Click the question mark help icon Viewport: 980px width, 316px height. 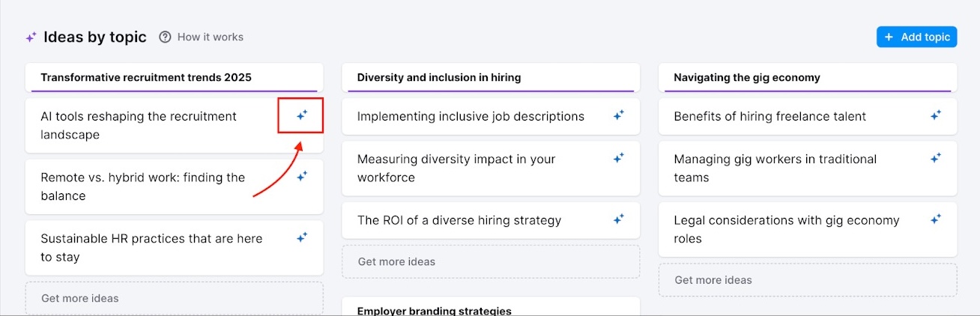point(166,37)
